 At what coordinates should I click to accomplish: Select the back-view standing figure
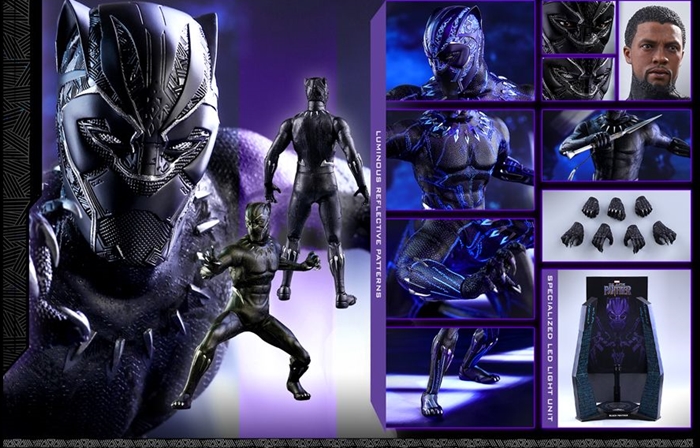[x=316, y=192]
